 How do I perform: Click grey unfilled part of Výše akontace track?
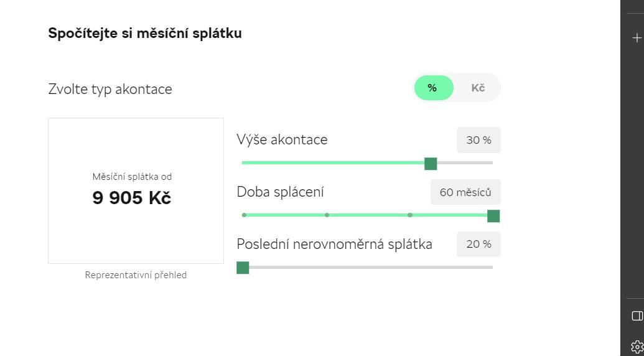465,163
